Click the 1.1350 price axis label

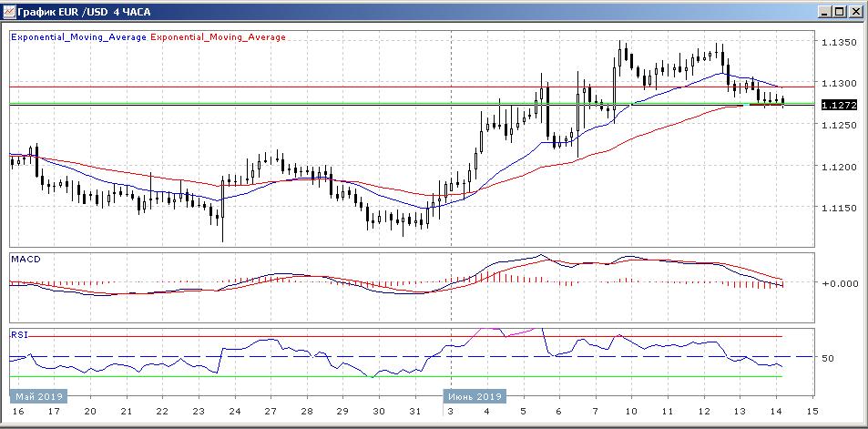(838, 42)
